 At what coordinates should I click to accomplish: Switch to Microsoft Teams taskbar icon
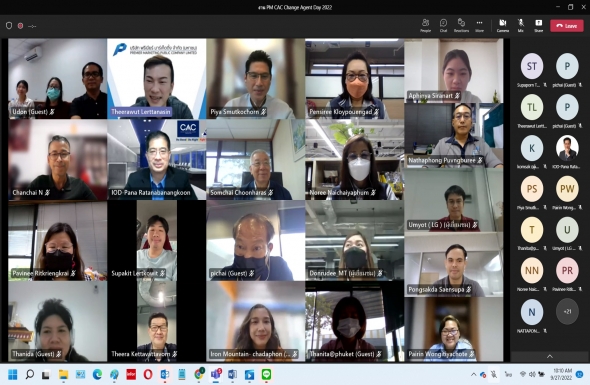pos(216,374)
